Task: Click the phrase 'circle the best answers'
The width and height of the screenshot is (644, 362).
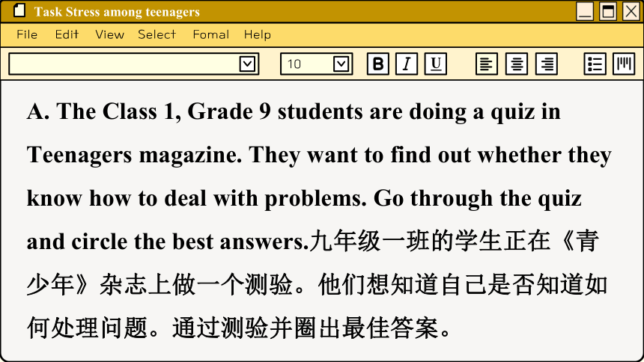Action: 189,242
